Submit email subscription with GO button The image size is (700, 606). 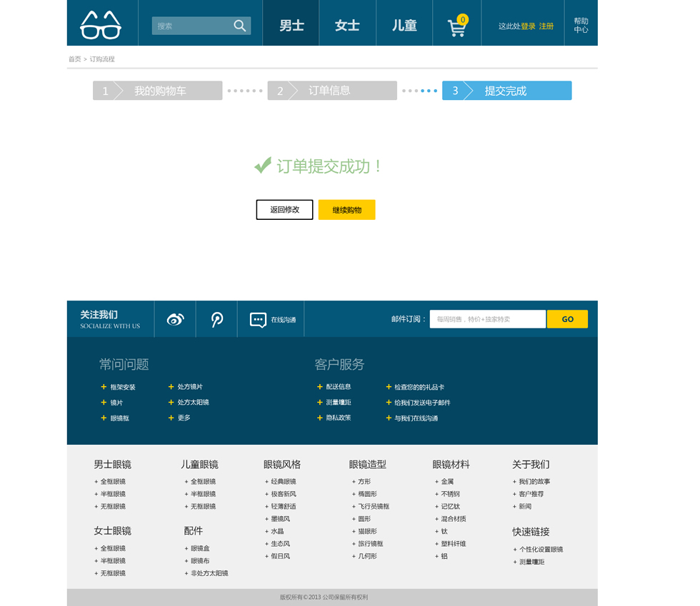pyautogui.click(x=567, y=319)
